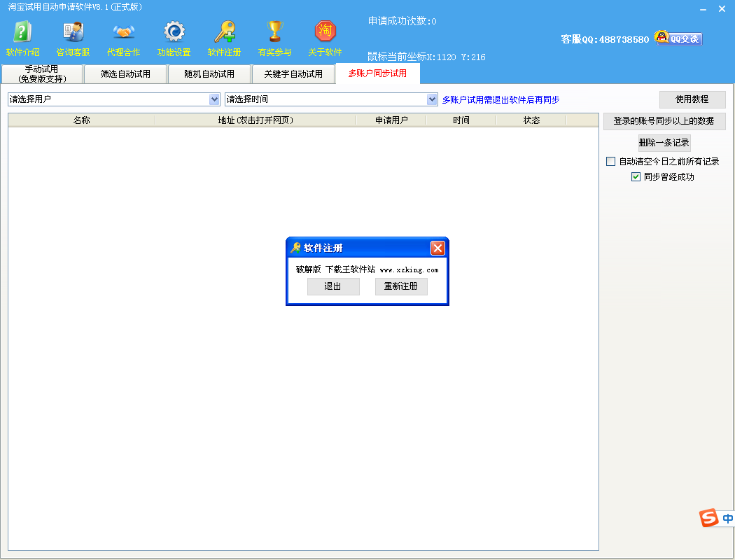Select the 关键字自动试用 tab
This screenshot has width=735, height=560.
[293, 74]
